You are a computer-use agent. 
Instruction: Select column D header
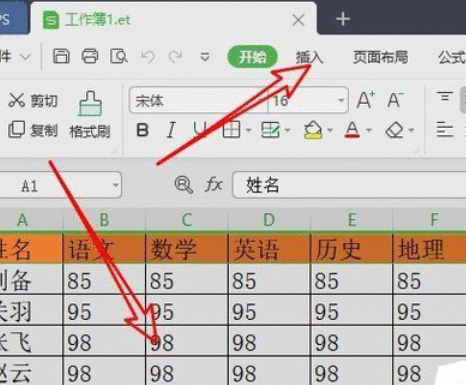click(x=269, y=219)
